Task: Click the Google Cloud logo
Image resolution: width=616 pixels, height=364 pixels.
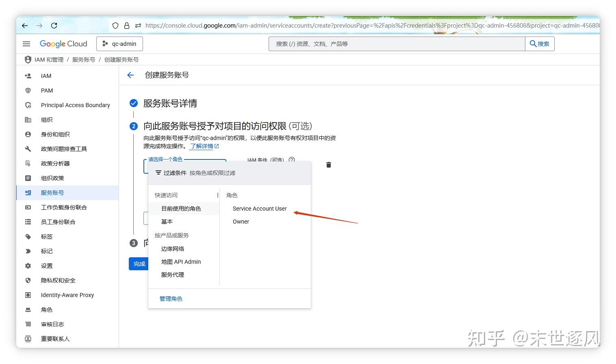Action: [x=63, y=43]
